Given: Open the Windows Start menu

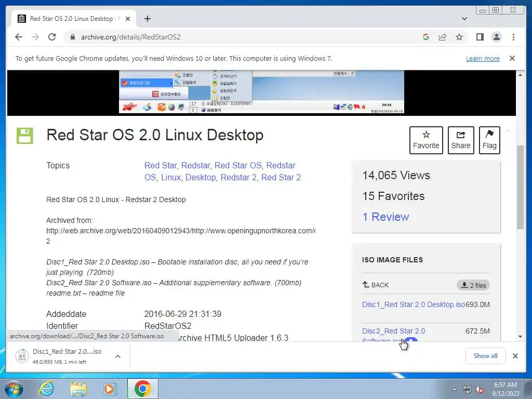Looking at the screenshot, I should tap(14, 389).
